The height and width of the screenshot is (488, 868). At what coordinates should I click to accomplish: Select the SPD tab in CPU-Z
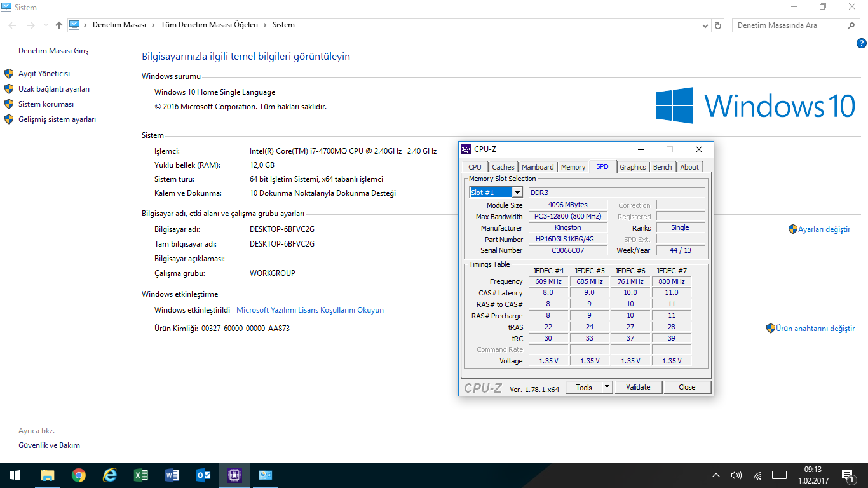click(x=602, y=166)
